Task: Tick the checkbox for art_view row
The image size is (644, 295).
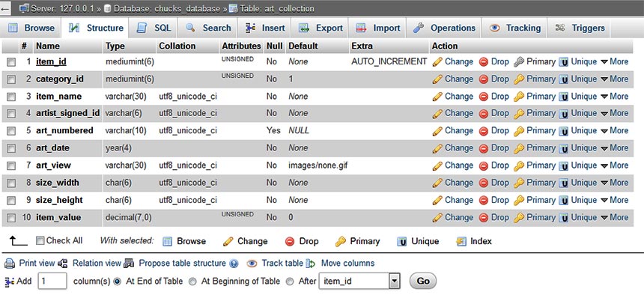Action: click(11, 165)
